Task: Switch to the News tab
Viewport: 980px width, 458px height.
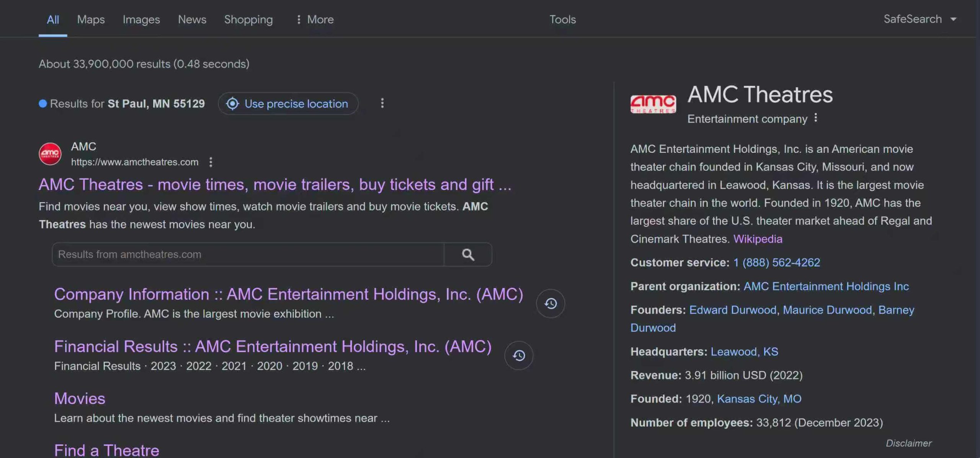Action: (x=192, y=20)
